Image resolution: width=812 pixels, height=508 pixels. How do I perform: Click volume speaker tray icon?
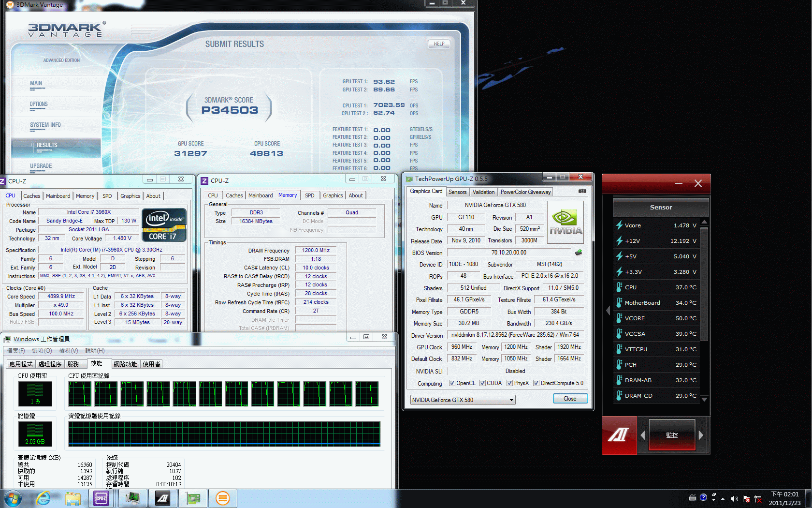pos(734,498)
